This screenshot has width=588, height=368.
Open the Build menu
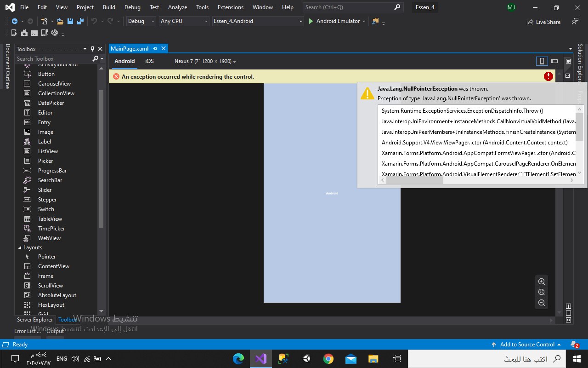[109, 7]
